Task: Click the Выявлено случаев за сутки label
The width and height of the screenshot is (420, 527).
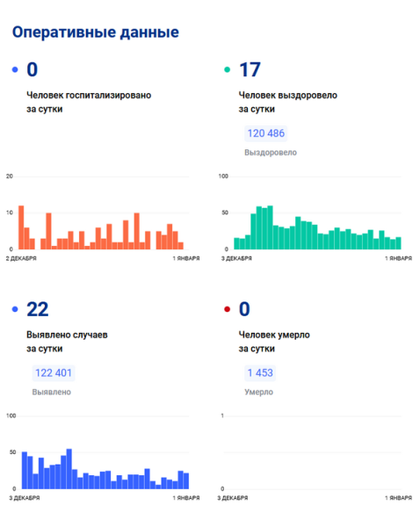Action: 67,342
